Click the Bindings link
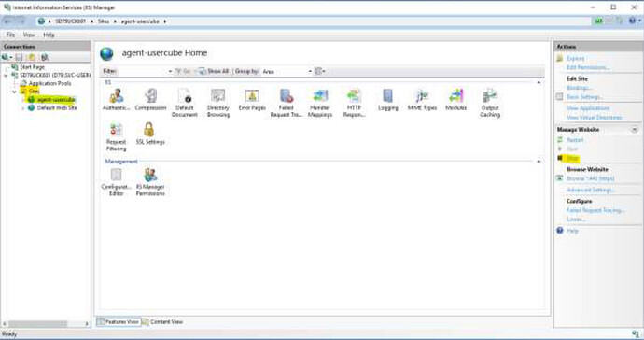 579,88
